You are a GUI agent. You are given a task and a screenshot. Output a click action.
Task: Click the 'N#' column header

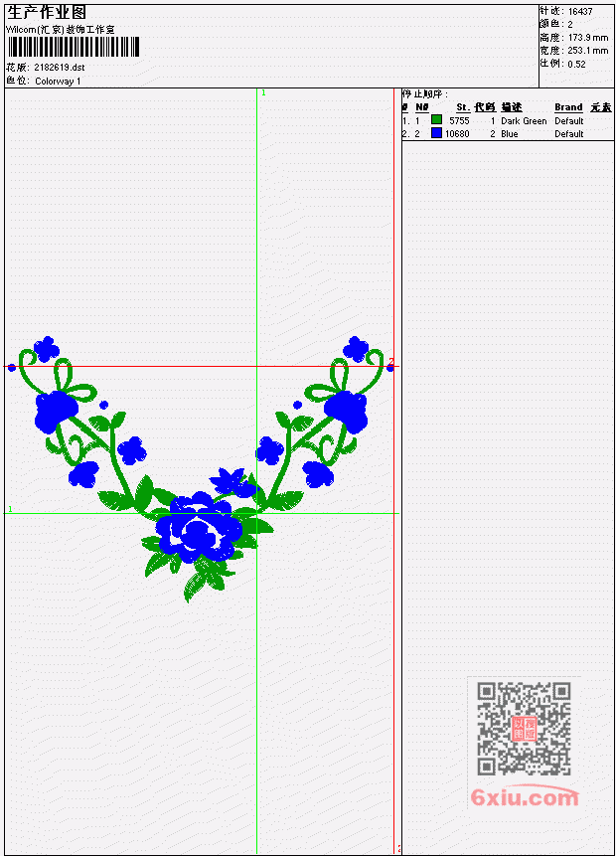coord(421,107)
